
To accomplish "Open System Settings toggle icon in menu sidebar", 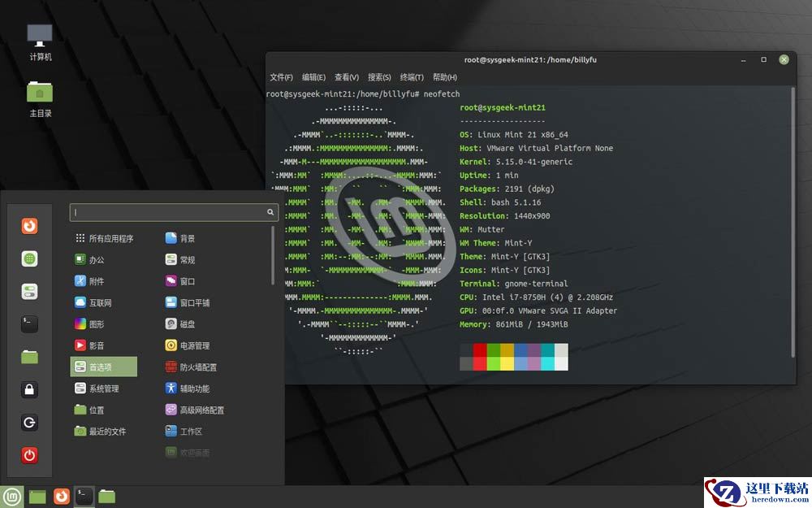I will pos(29,291).
